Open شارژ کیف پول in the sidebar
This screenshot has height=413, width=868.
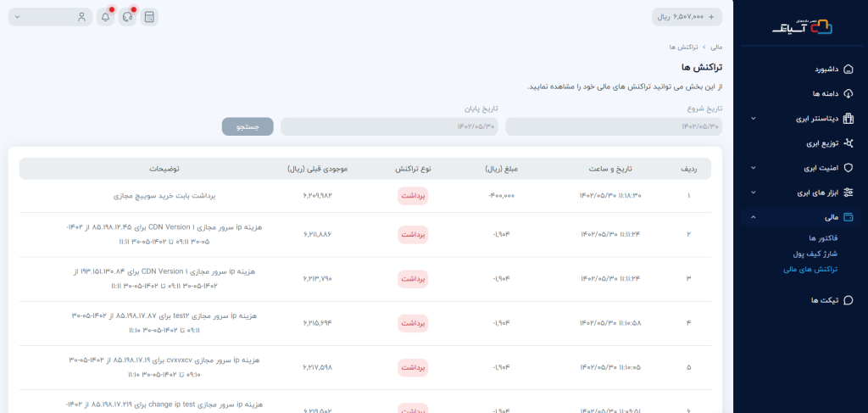pyautogui.click(x=815, y=254)
